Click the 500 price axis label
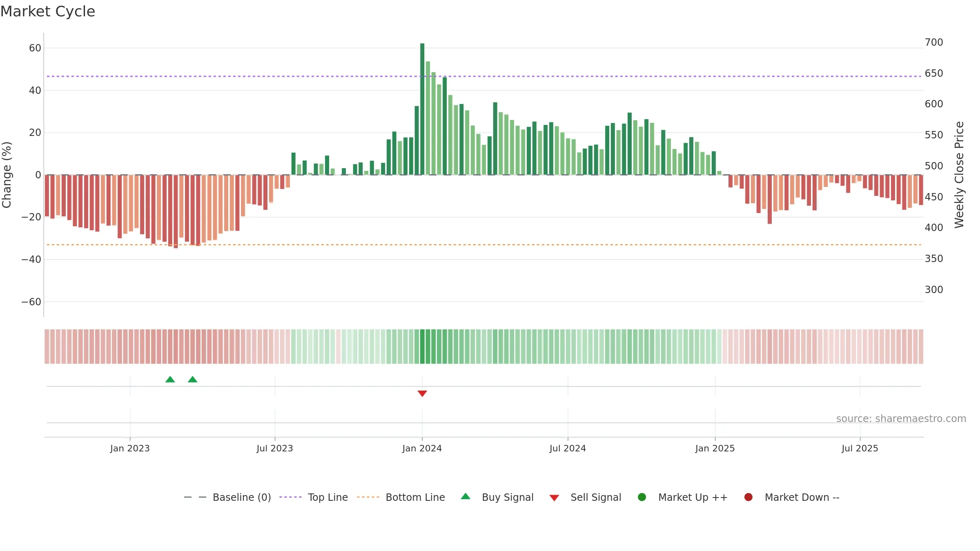Viewport: 980px width, 551px height. coord(934,166)
